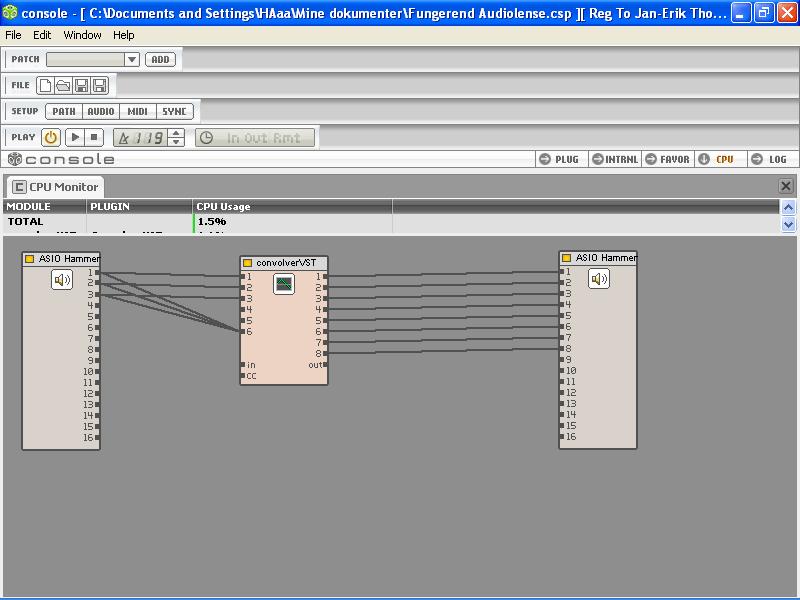Open AUDIO setup
The image size is (800, 600).
(101, 111)
